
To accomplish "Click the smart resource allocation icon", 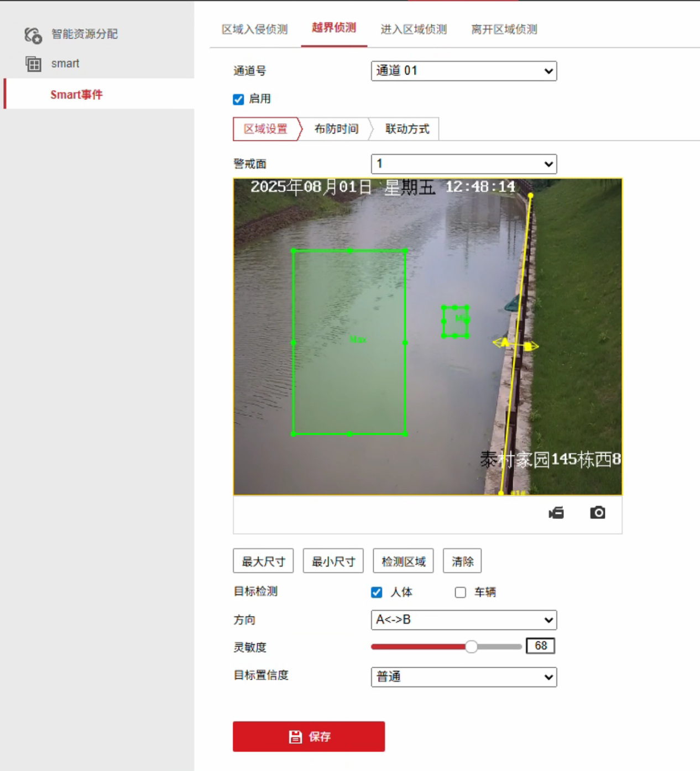I will 33,35.
